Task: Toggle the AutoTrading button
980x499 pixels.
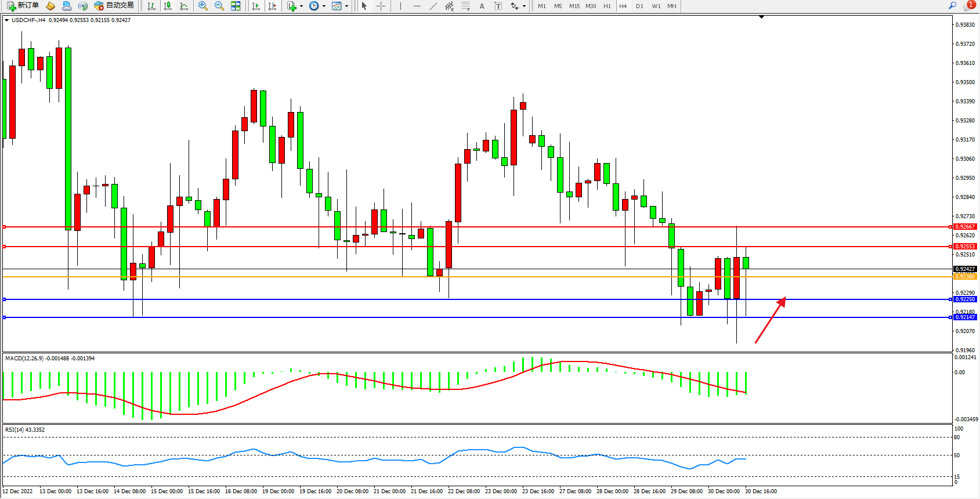Action: pyautogui.click(x=114, y=6)
